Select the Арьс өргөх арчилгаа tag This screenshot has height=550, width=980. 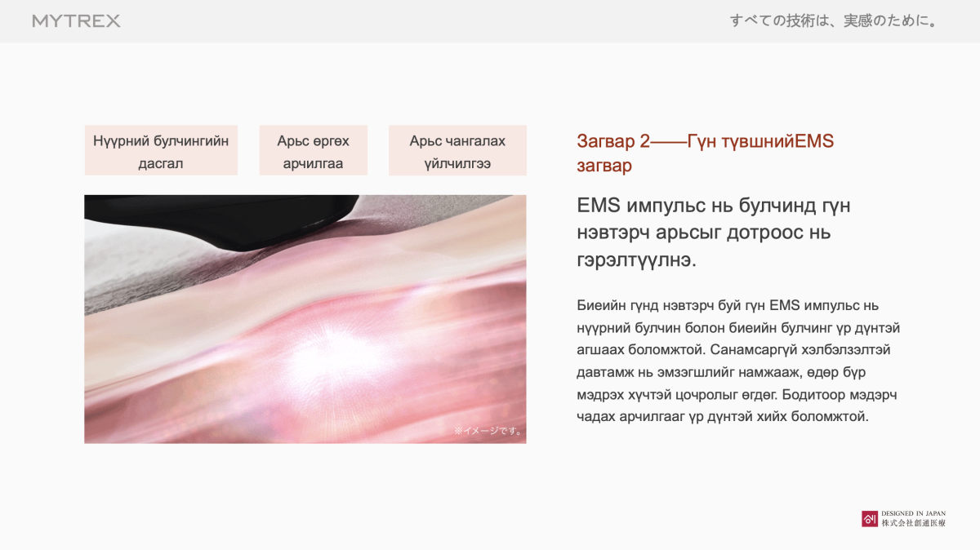click(313, 151)
